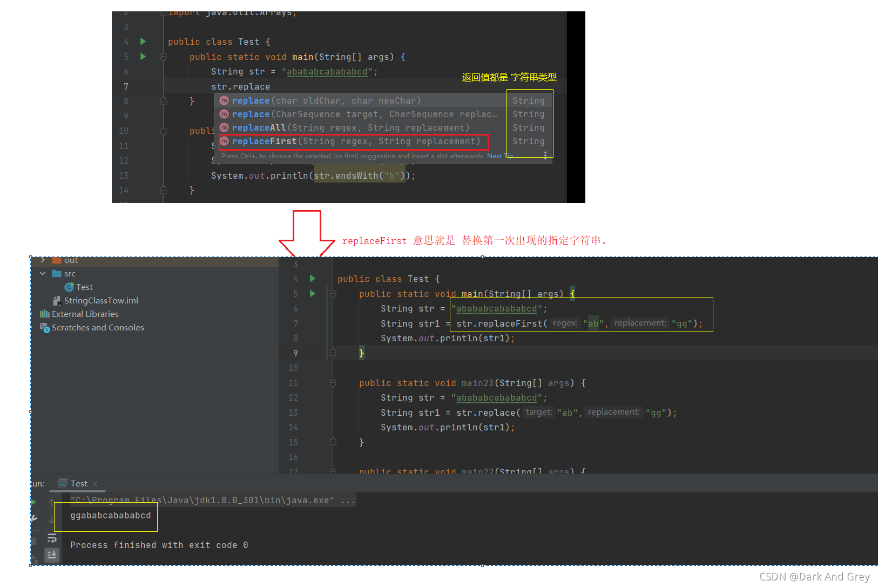Click the target: inlay hint on line 13
878x588 pixels.
(x=539, y=412)
